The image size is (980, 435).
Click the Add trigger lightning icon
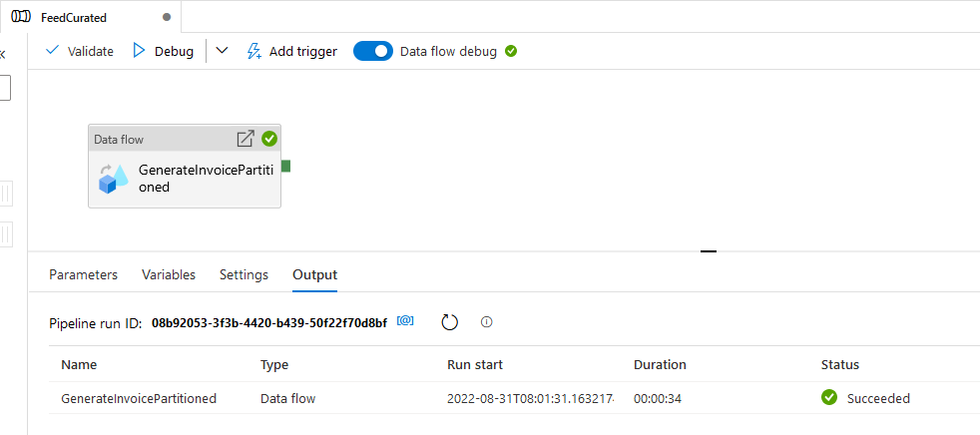(x=253, y=51)
